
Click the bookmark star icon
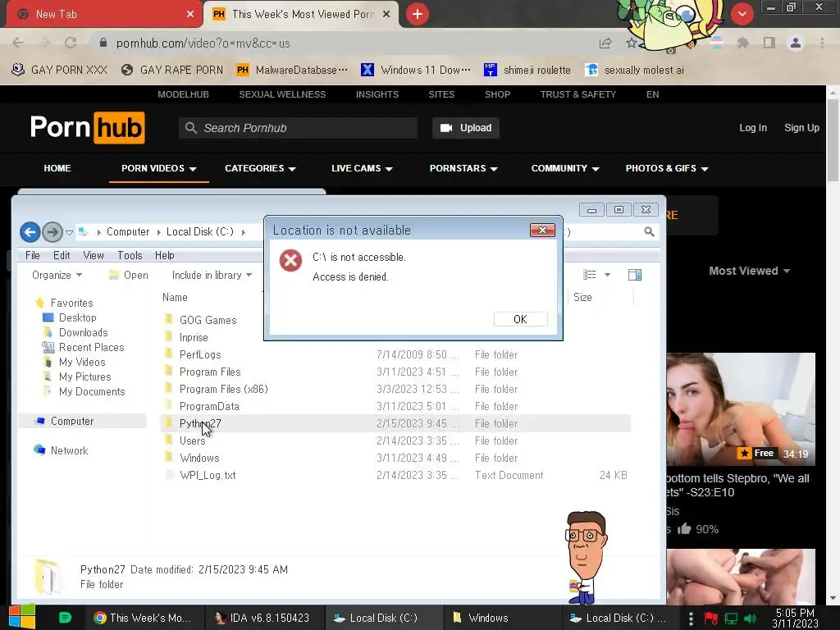632,43
